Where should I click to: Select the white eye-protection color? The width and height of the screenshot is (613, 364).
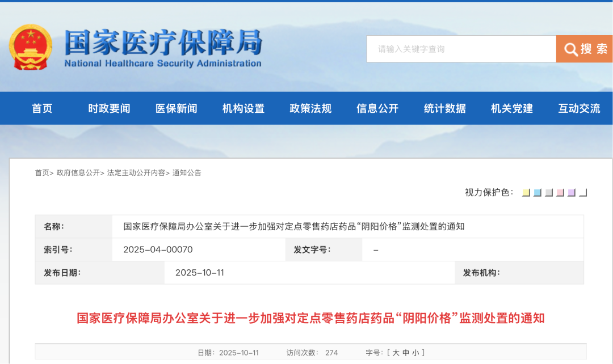(x=583, y=193)
